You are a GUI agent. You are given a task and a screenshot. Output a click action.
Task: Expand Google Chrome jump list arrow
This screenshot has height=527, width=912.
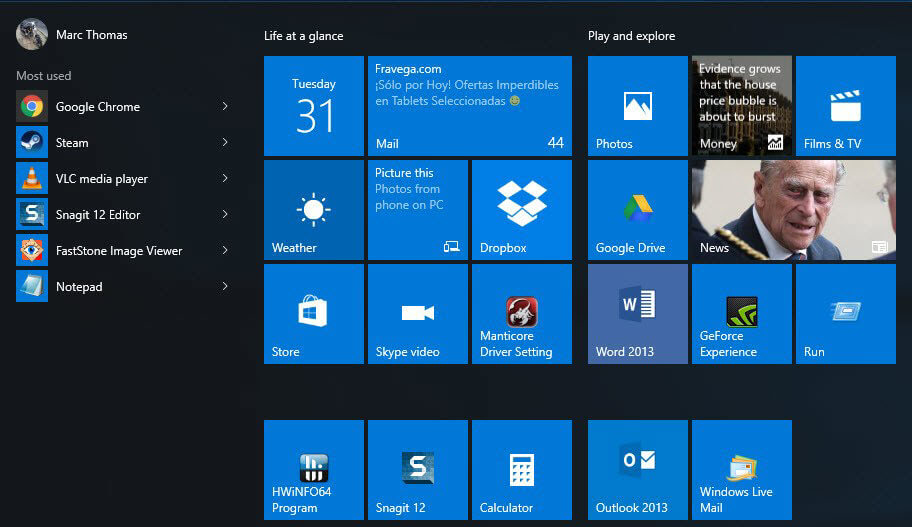(x=225, y=106)
